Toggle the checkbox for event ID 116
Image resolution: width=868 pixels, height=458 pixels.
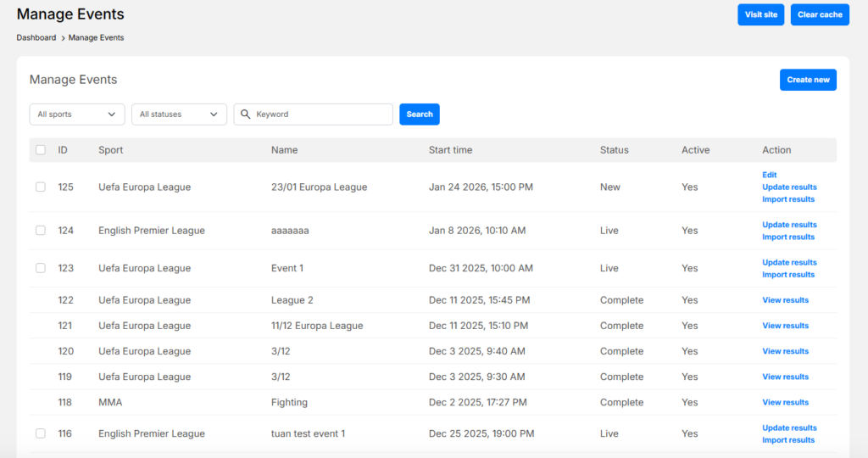point(41,433)
